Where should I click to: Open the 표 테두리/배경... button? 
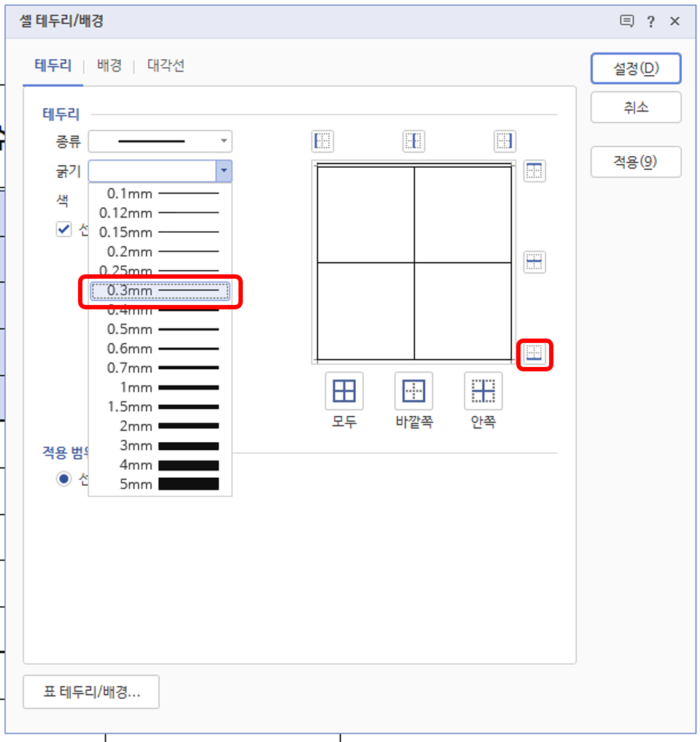[91, 692]
